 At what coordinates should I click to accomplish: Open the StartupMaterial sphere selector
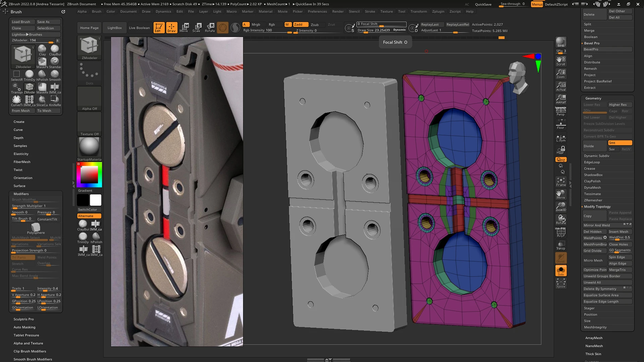(x=89, y=149)
